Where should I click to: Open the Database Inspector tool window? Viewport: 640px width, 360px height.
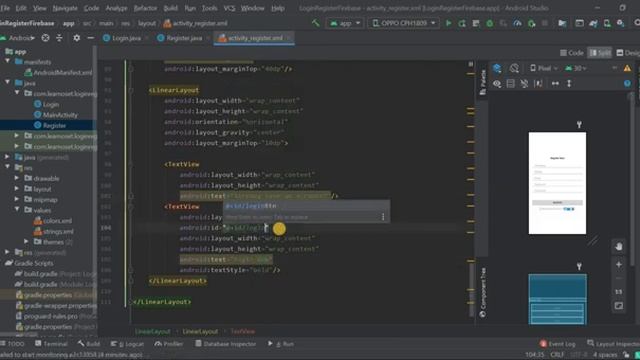pyautogui.click(x=225, y=344)
